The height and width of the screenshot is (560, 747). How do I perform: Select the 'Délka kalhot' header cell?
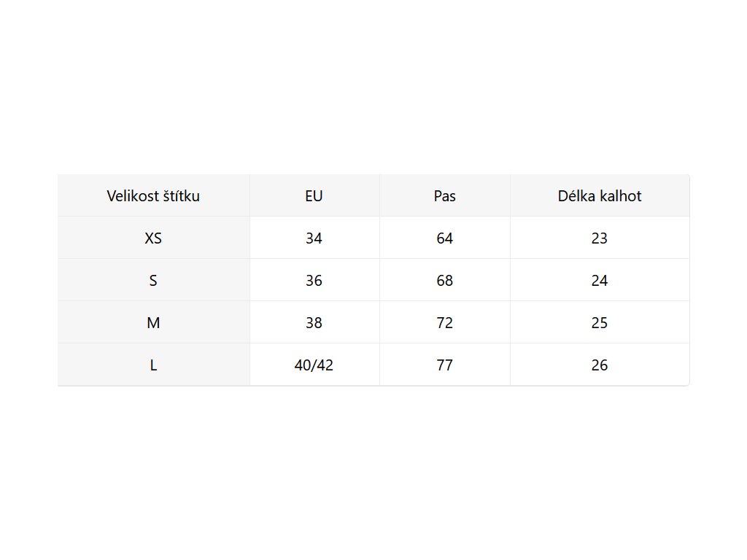(x=599, y=196)
